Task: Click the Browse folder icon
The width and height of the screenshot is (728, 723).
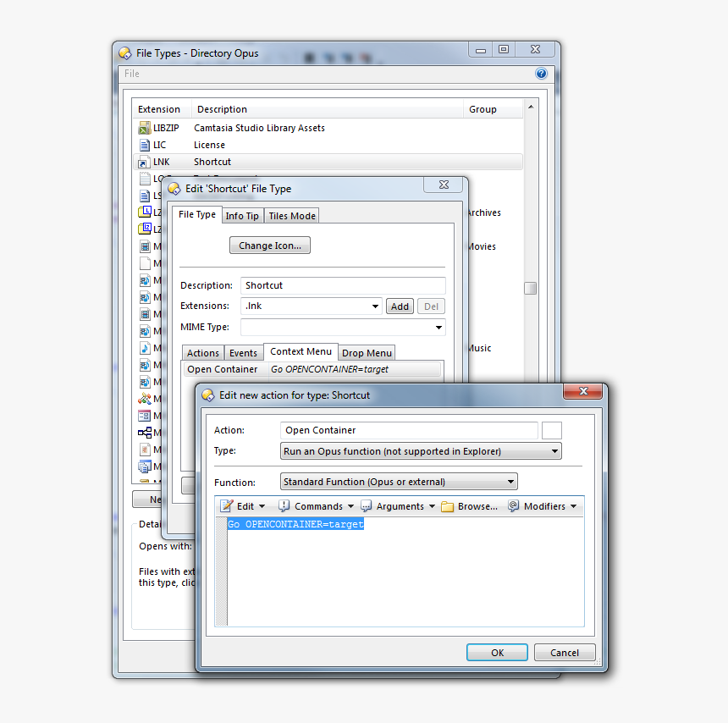Action: point(448,506)
